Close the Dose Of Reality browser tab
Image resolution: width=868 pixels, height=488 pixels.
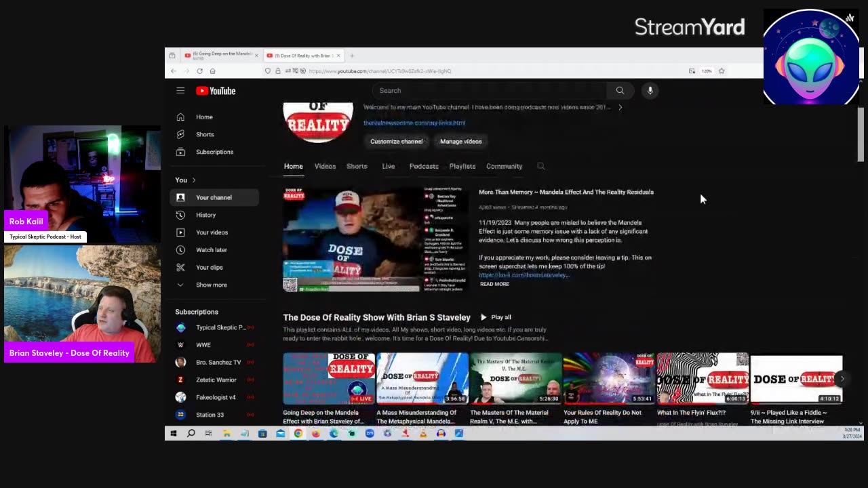pyautogui.click(x=338, y=56)
